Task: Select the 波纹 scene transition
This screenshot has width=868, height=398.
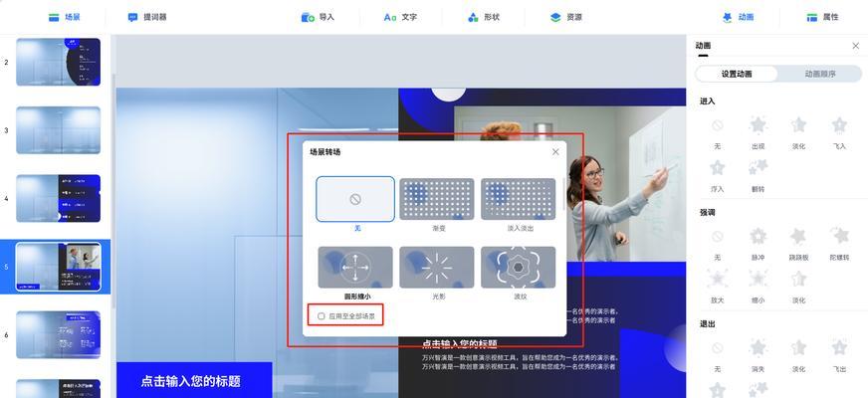Action: tap(519, 268)
